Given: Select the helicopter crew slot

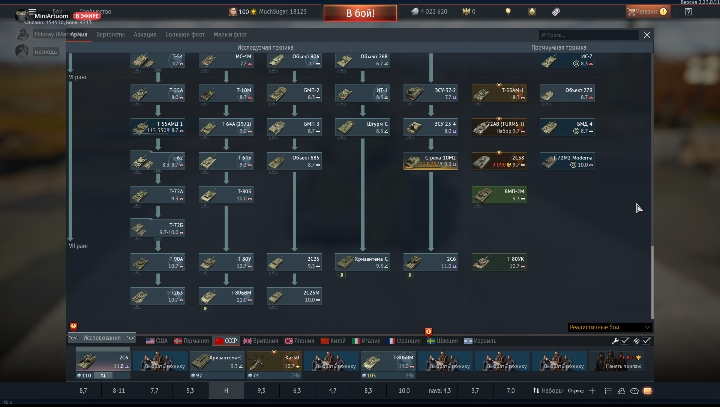Looking at the screenshot, I should [274, 364].
